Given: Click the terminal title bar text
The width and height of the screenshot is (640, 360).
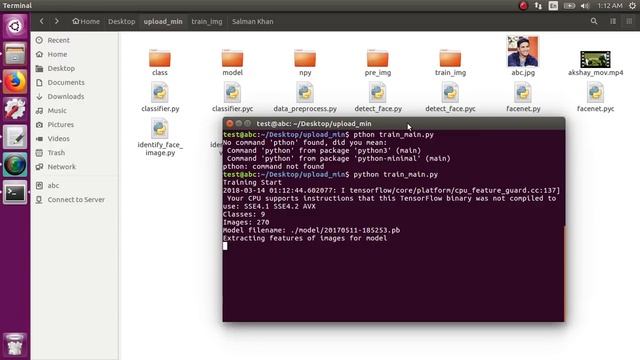Looking at the screenshot, I should pyautogui.click(x=314, y=123).
